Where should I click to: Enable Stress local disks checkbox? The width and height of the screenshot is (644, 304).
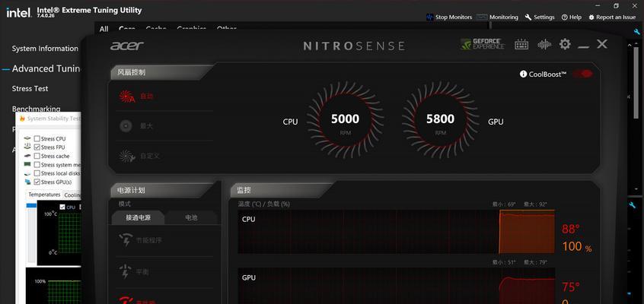[x=37, y=173]
